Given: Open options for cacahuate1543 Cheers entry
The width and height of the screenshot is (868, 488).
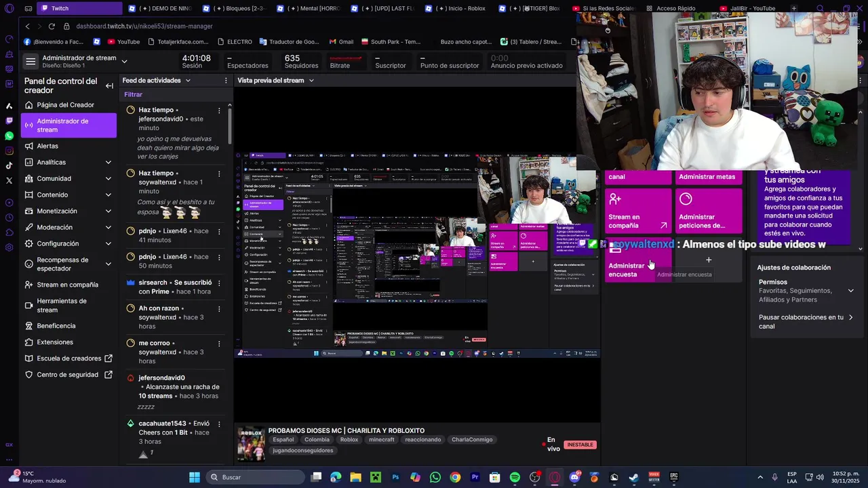Looking at the screenshot, I should point(218,424).
